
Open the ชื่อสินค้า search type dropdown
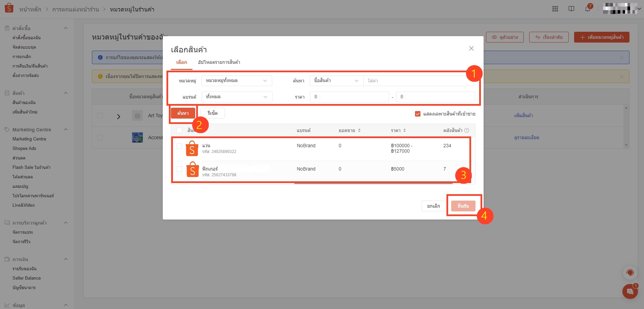(x=336, y=81)
